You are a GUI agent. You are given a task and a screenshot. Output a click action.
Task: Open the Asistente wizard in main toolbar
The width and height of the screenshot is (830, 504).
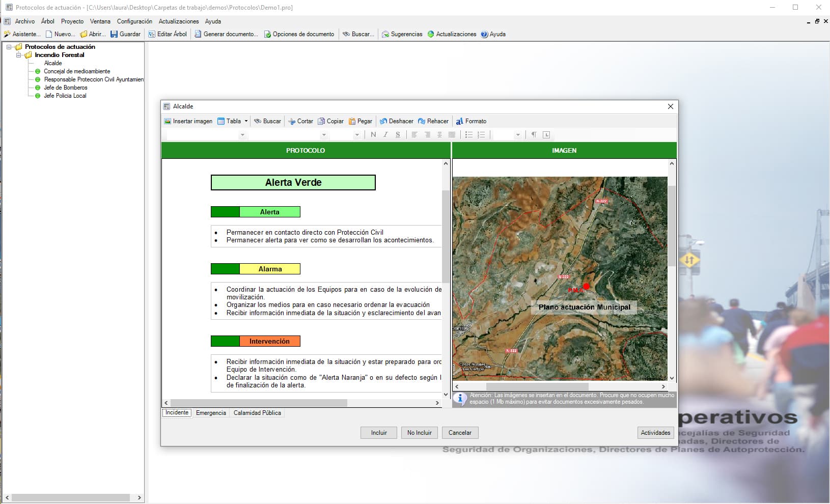point(22,34)
